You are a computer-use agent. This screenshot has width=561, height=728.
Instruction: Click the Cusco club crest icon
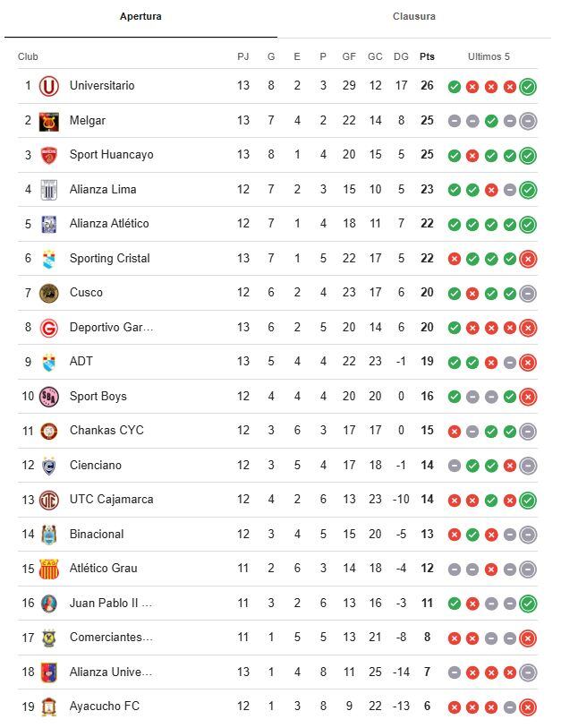click(x=48, y=293)
